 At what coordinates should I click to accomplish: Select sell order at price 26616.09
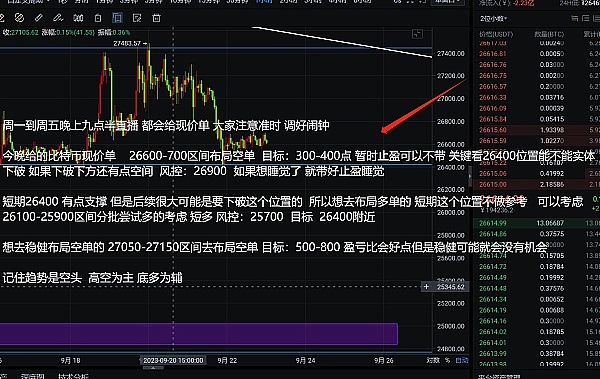point(536,108)
